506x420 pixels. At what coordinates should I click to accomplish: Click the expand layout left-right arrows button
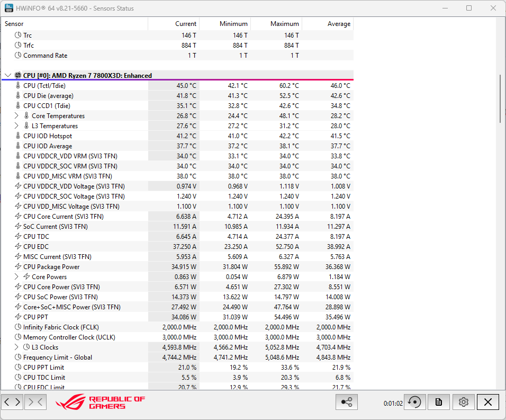[12, 402]
